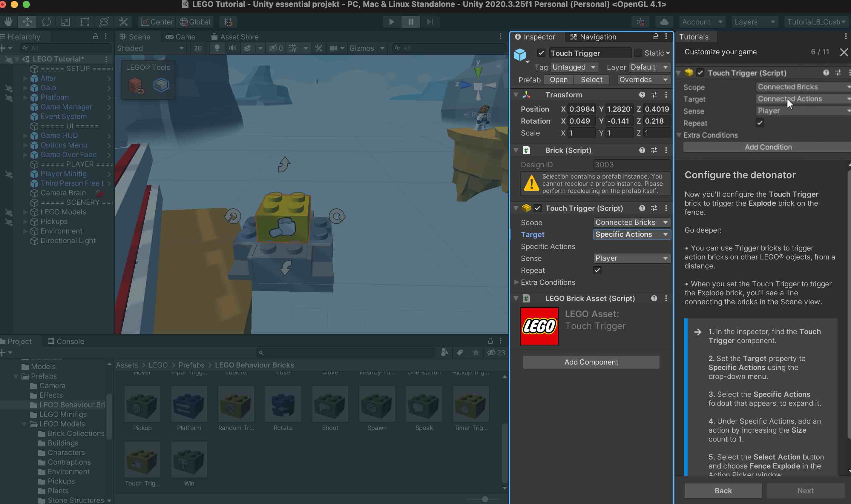This screenshot has height=504, width=851.
Task: Expand the Altar hierarchy item
Action: [25, 78]
